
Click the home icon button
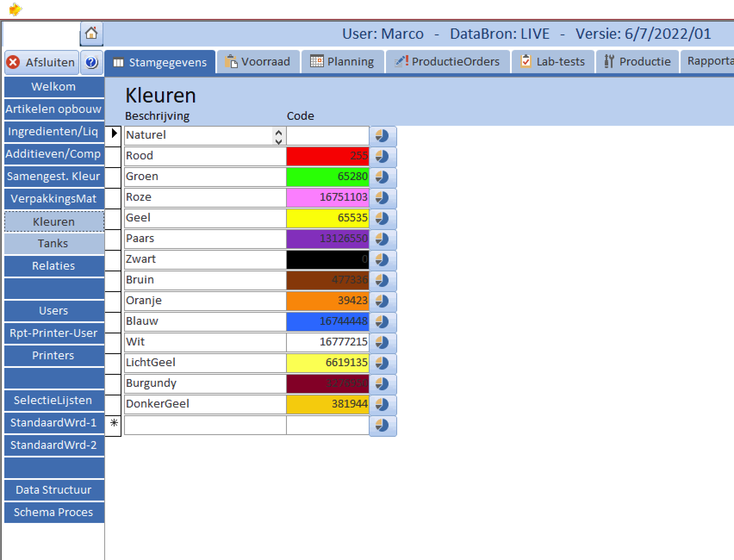coord(91,34)
